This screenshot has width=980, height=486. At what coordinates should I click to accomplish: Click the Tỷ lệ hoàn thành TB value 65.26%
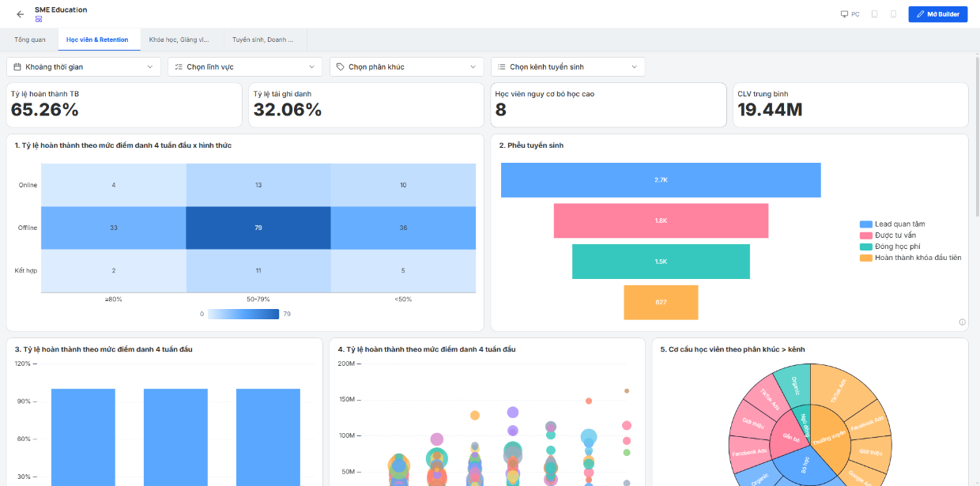(45, 110)
